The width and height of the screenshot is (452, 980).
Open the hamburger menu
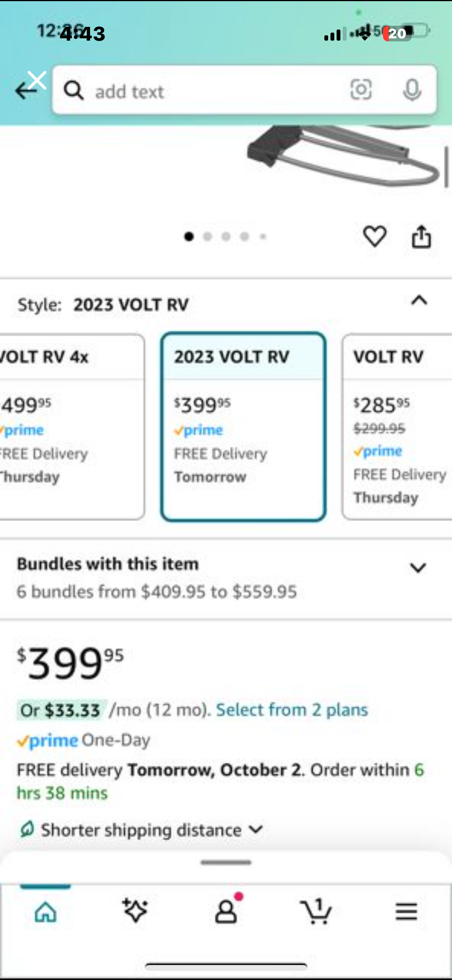(406, 911)
